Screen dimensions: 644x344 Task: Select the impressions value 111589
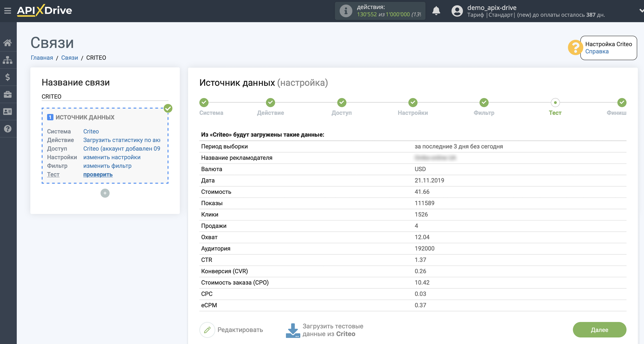click(424, 203)
